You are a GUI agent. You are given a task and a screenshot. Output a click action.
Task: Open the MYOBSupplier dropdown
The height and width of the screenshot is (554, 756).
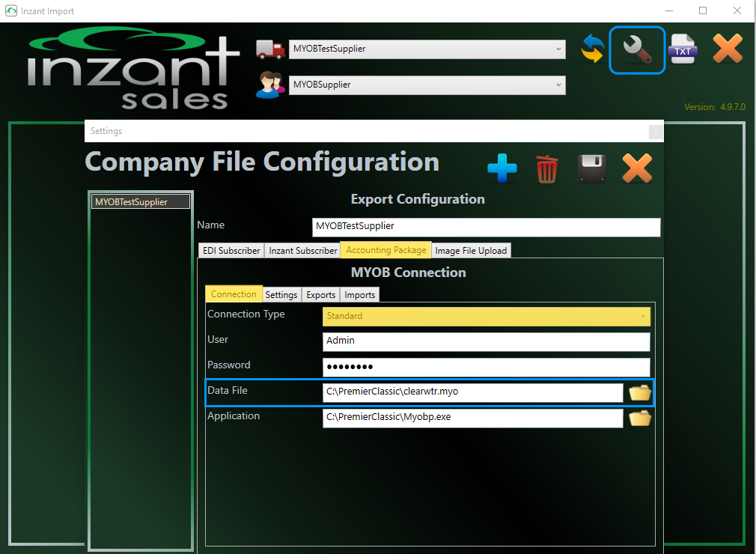click(427, 85)
